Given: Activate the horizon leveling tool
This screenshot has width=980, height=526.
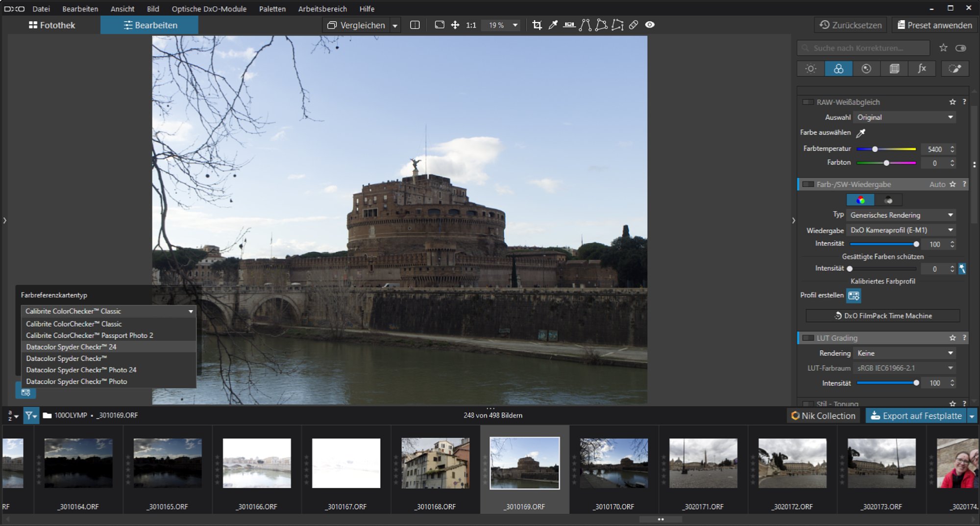Looking at the screenshot, I should [569, 25].
